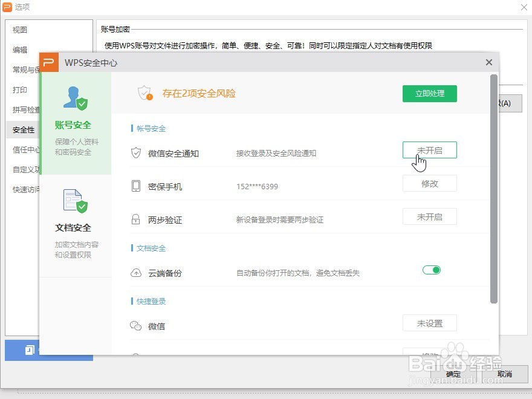Click the WeChat quick login icon
The image size is (532, 399).
[x=135, y=326]
